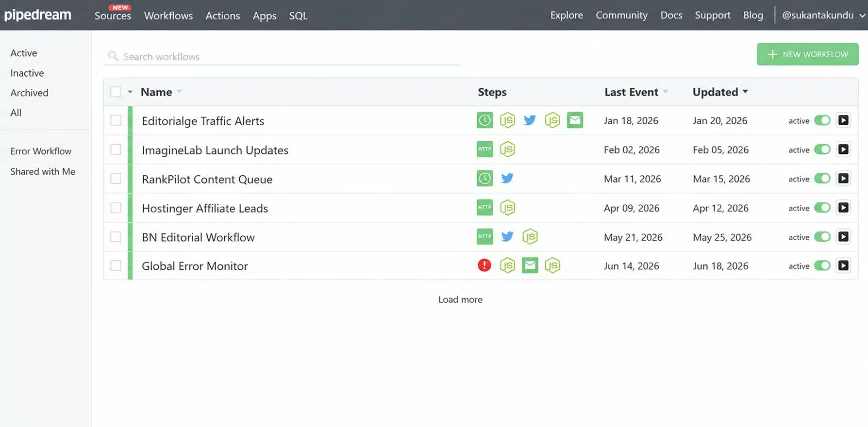The image size is (868, 427).
Task: Check the Global Error Monitor row checkbox
Action: (116, 265)
